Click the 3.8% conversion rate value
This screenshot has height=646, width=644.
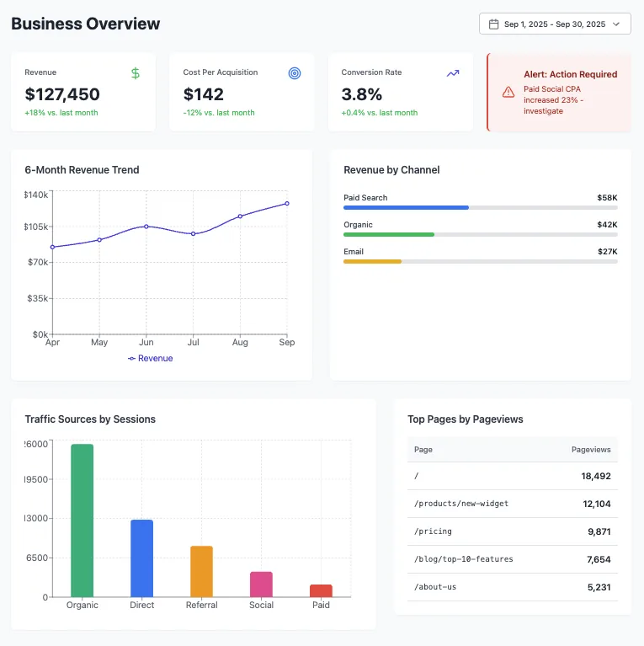361,94
